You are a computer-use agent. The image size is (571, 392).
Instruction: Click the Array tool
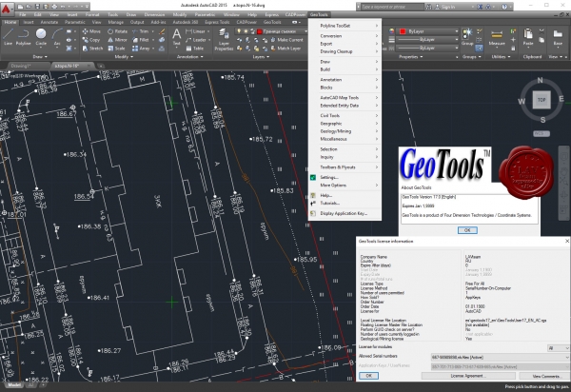[x=141, y=48]
